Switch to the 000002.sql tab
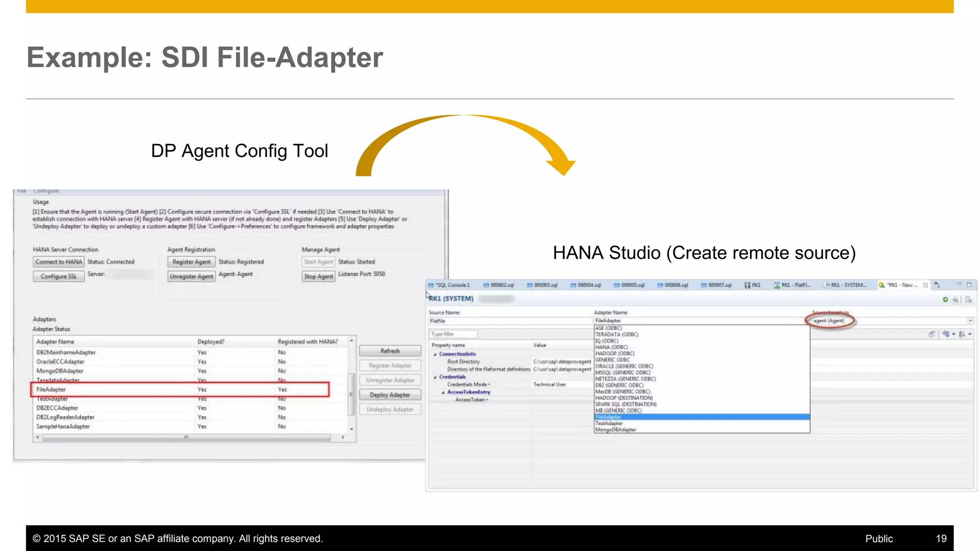 (498, 285)
